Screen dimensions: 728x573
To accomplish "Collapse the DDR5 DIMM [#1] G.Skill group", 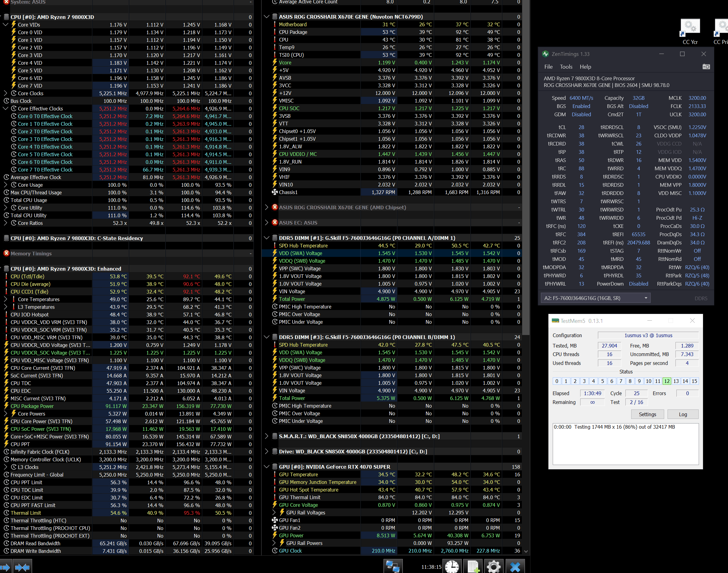I will (x=267, y=238).
